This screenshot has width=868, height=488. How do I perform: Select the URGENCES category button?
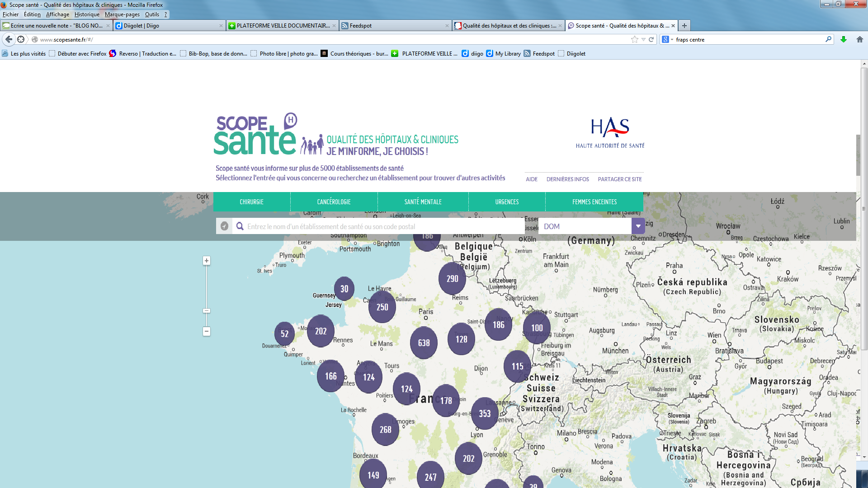(507, 202)
